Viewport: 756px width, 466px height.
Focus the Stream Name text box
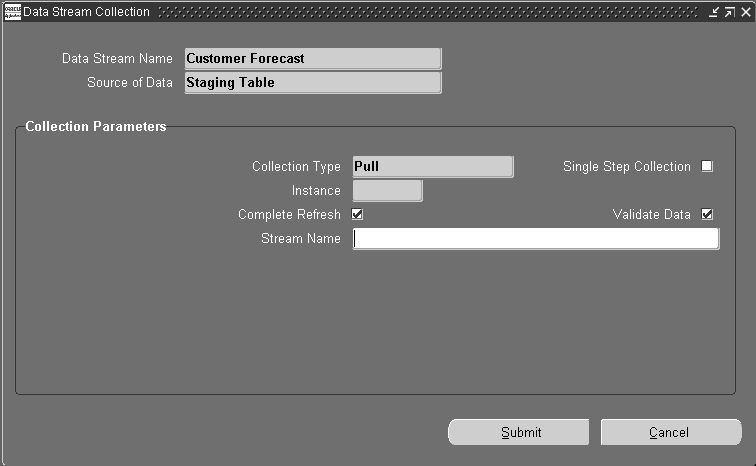(536, 239)
